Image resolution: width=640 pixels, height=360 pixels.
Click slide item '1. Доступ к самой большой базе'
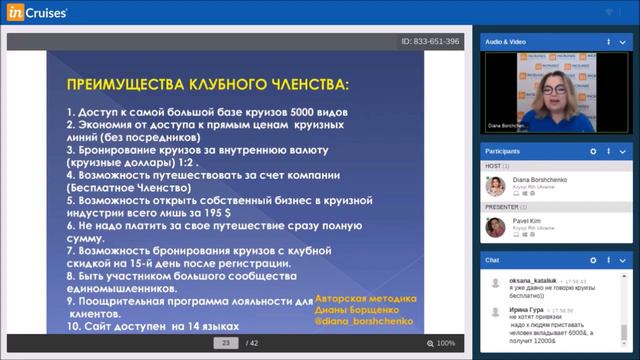click(207, 112)
